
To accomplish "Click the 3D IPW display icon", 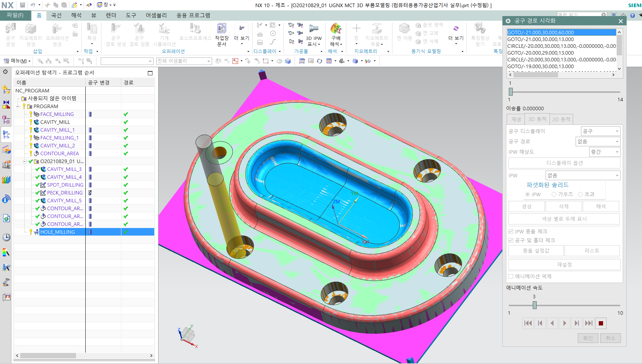I will click(314, 29).
